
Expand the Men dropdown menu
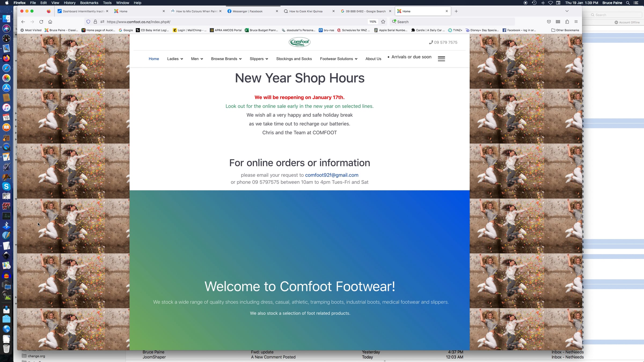coord(197,59)
